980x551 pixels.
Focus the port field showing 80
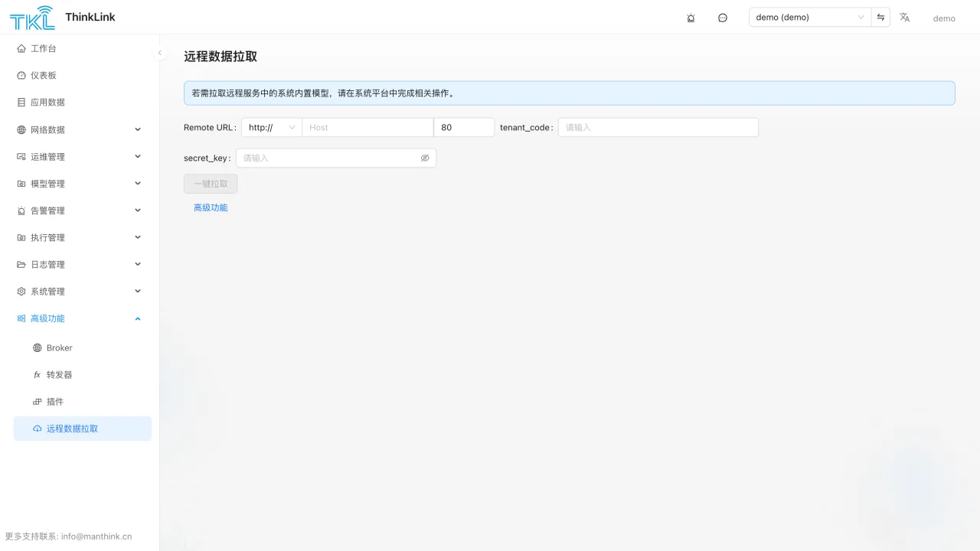pyautogui.click(x=464, y=127)
